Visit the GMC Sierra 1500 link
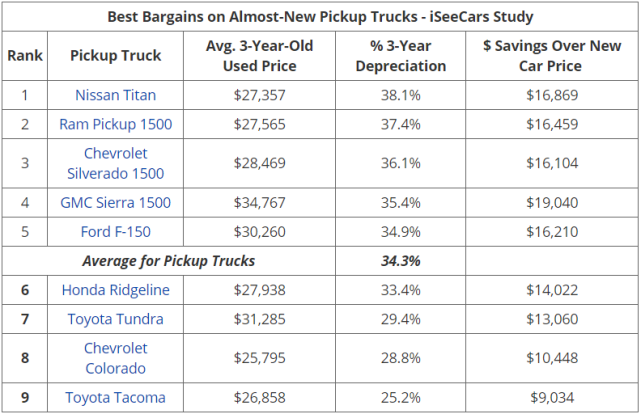The width and height of the screenshot is (641, 414). coord(115,202)
